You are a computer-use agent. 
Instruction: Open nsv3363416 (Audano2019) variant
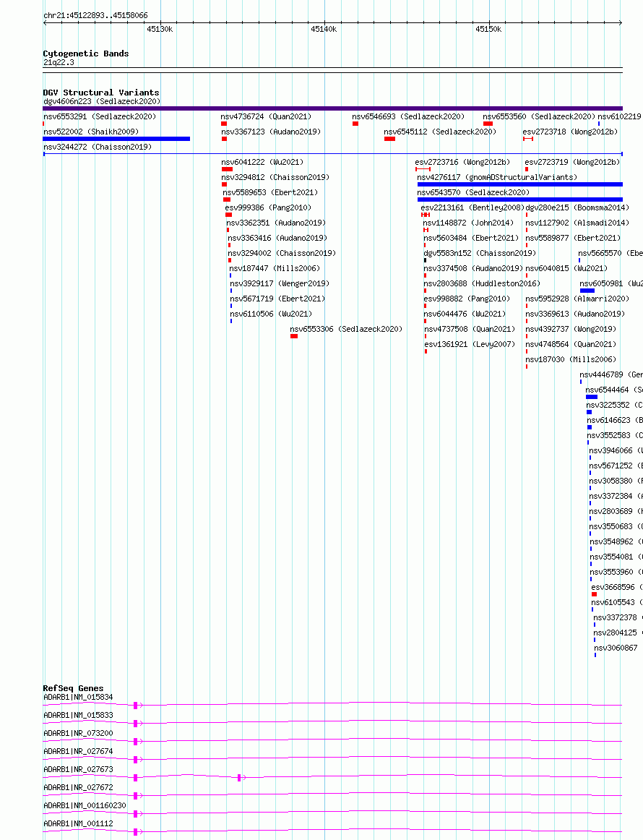pyautogui.click(x=277, y=238)
